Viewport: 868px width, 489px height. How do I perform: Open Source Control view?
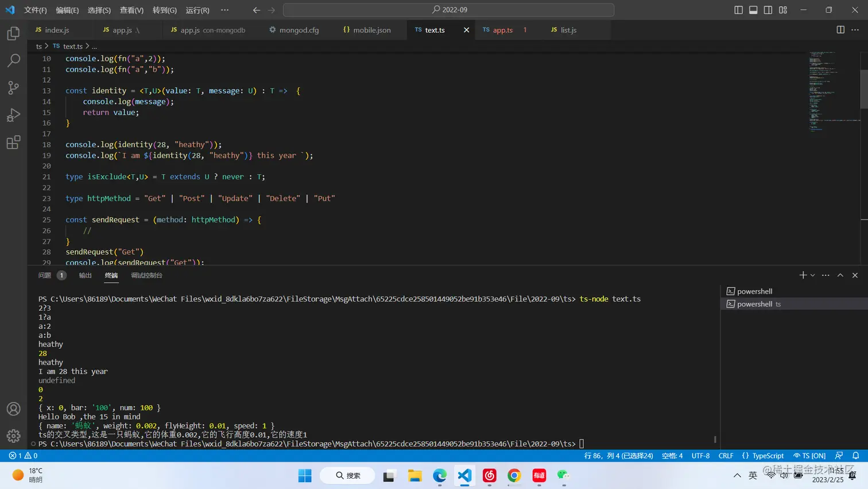tap(13, 87)
